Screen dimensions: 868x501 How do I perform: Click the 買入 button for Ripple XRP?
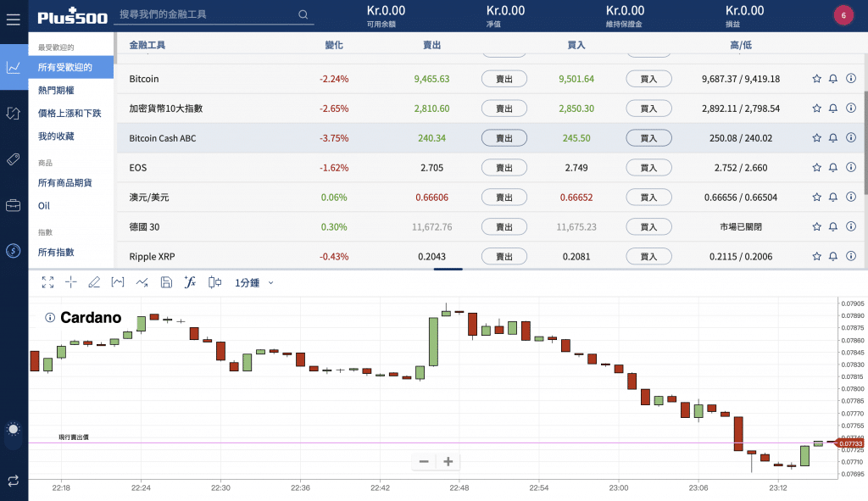(x=648, y=256)
